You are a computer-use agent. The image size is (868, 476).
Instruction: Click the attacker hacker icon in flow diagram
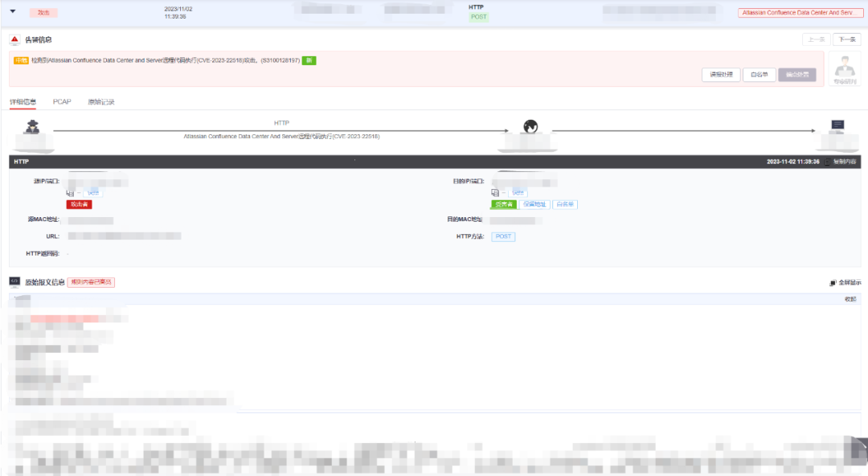33,127
